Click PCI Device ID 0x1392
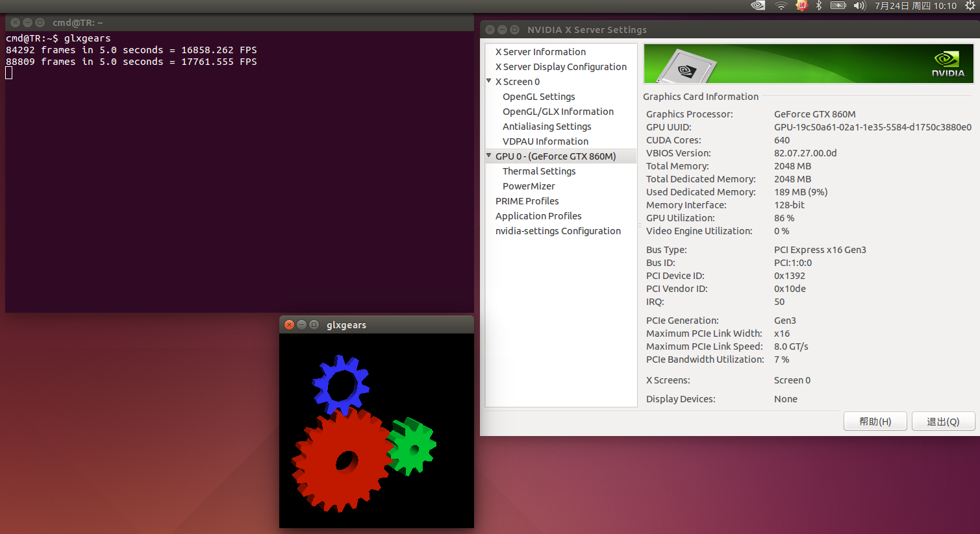This screenshot has width=980, height=534. pos(789,276)
